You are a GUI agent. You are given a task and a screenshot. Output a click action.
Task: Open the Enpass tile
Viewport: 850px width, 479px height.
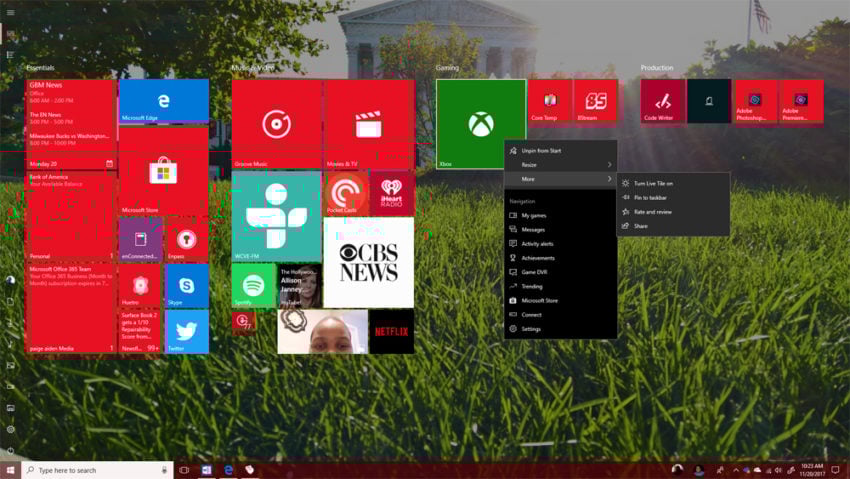(x=186, y=240)
